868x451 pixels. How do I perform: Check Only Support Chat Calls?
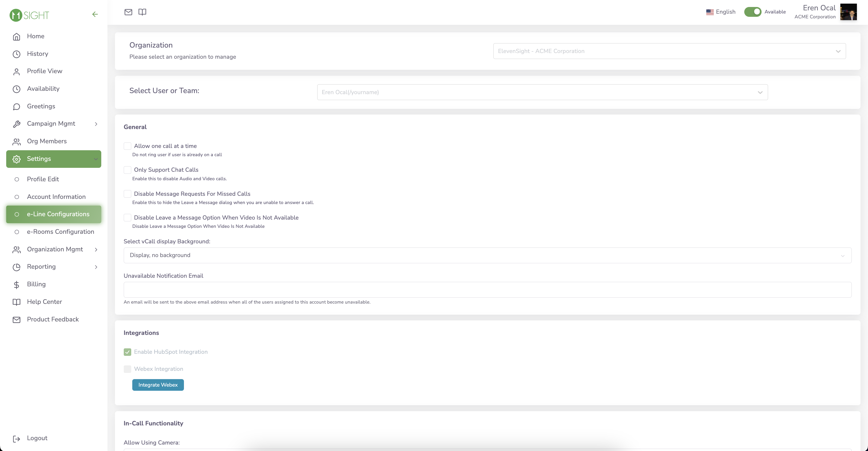(127, 170)
